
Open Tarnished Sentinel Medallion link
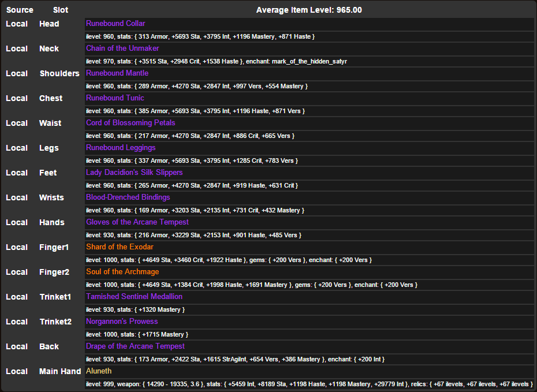[x=134, y=297]
